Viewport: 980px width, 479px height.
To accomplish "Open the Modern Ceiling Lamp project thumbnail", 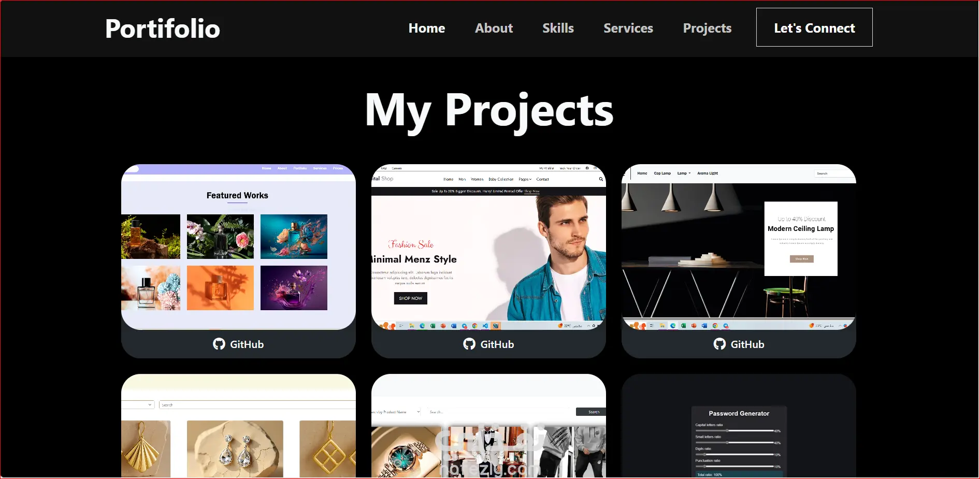I will 739,247.
